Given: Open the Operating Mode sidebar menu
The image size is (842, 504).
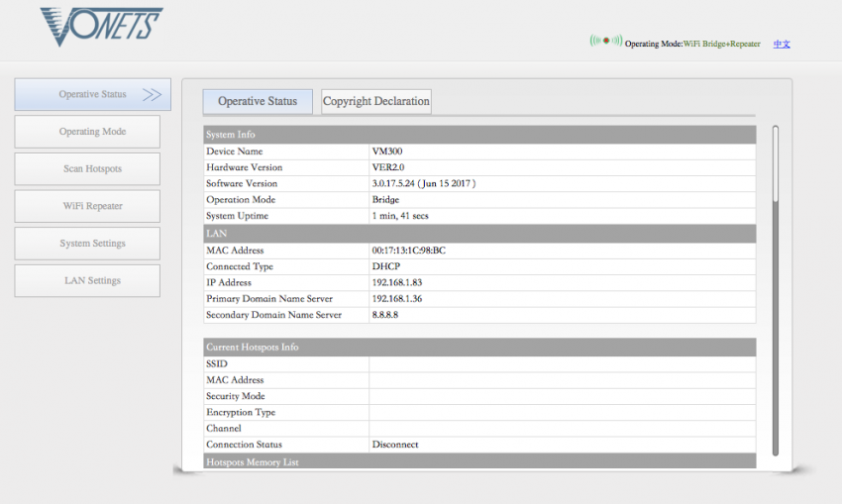Looking at the screenshot, I should [x=87, y=132].
